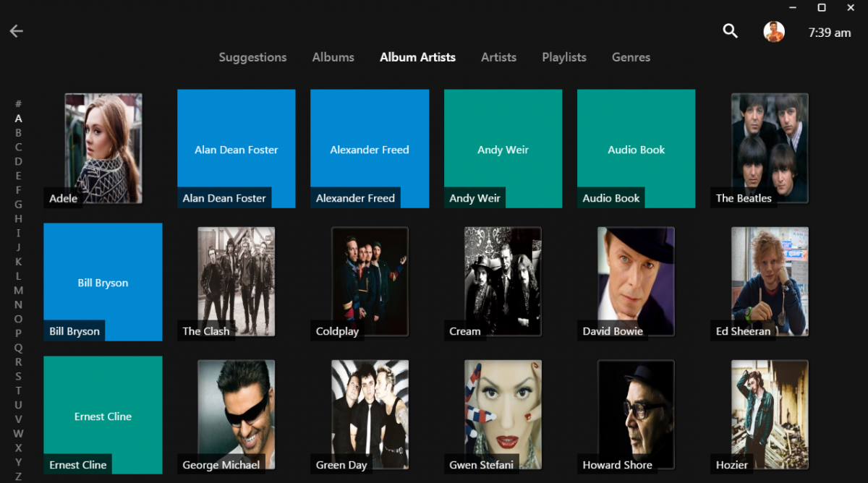Open the David Bowie artist thumbnail
868x483 pixels.
637,281
